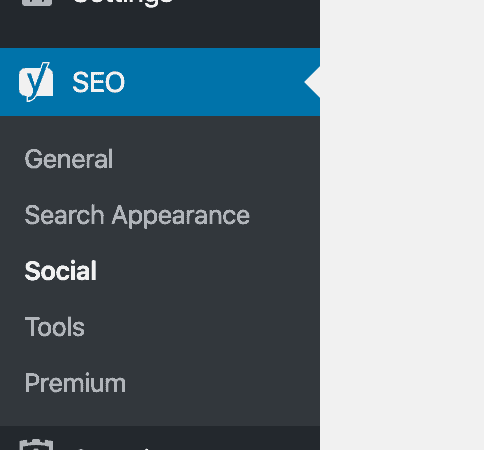Open the Tools submenu item
484x450 pixels.
click(x=55, y=327)
